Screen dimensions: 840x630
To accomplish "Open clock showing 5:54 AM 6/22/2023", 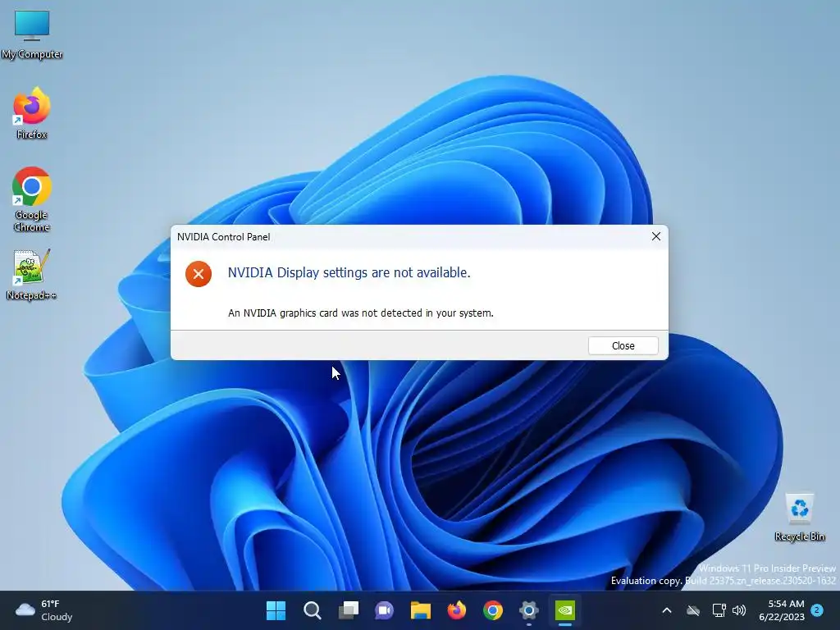I will [782, 610].
